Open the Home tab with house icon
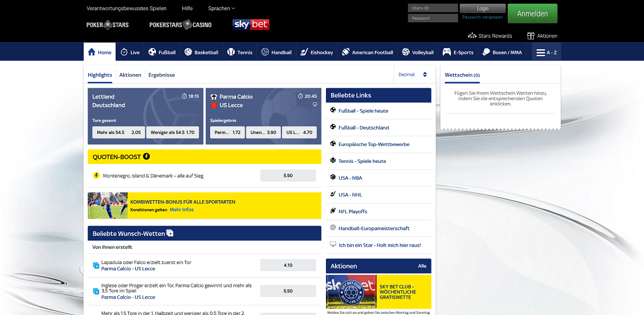 [100, 52]
